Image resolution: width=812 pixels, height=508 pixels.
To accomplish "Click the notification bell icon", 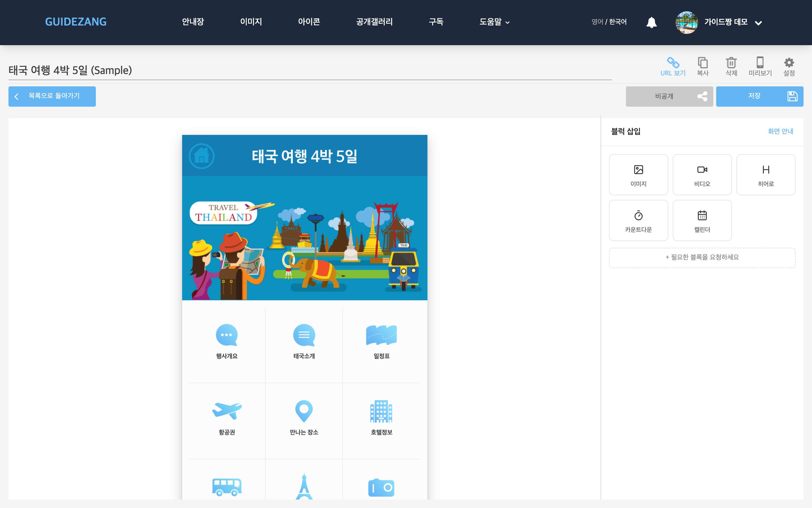I will (651, 22).
